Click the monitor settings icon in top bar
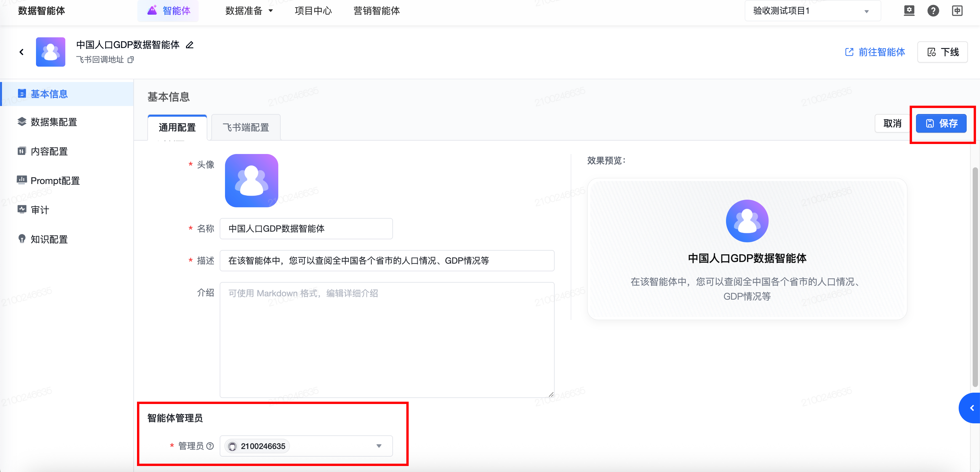Viewport: 980px width, 472px height. (x=909, y=11)
